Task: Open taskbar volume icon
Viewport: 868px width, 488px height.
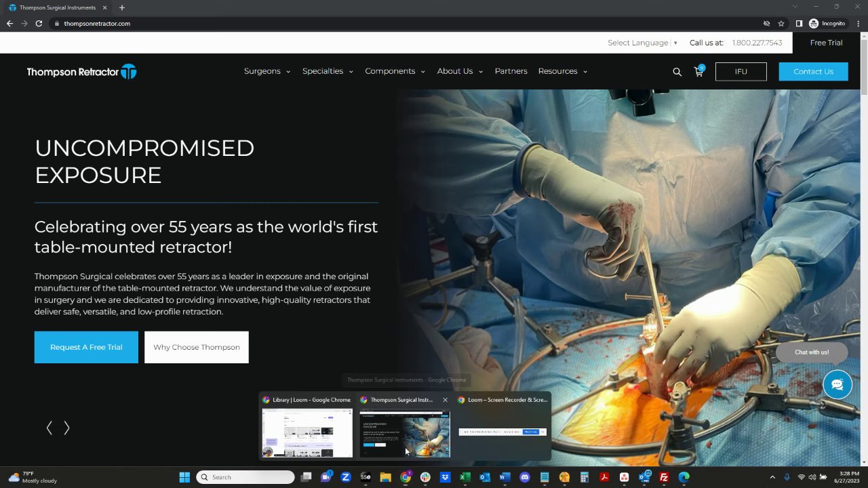Action: 812,477
